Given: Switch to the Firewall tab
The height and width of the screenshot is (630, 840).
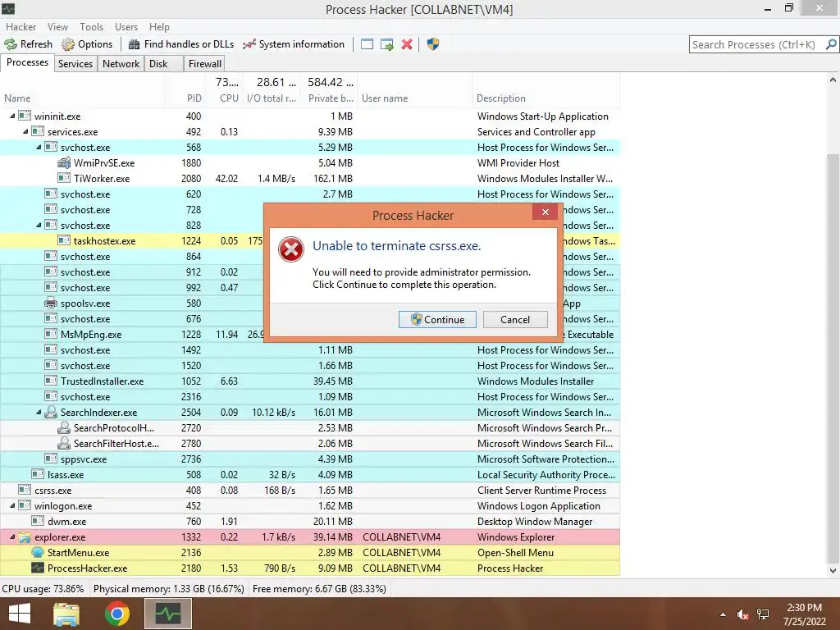Looking at the screenshot, I should 204,64.
